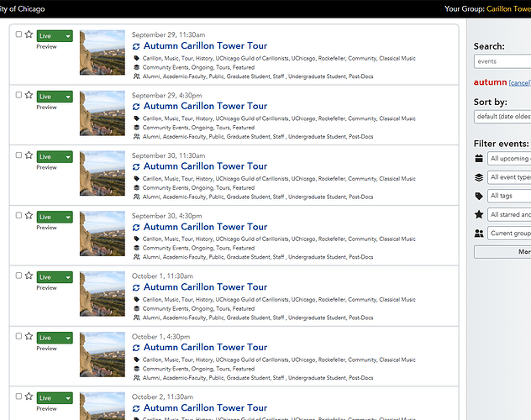Open Autumn Carillon Tower Tour on September 30, 4:30pm
Screen dimensions: 531x420
click(x=205, y=227)
